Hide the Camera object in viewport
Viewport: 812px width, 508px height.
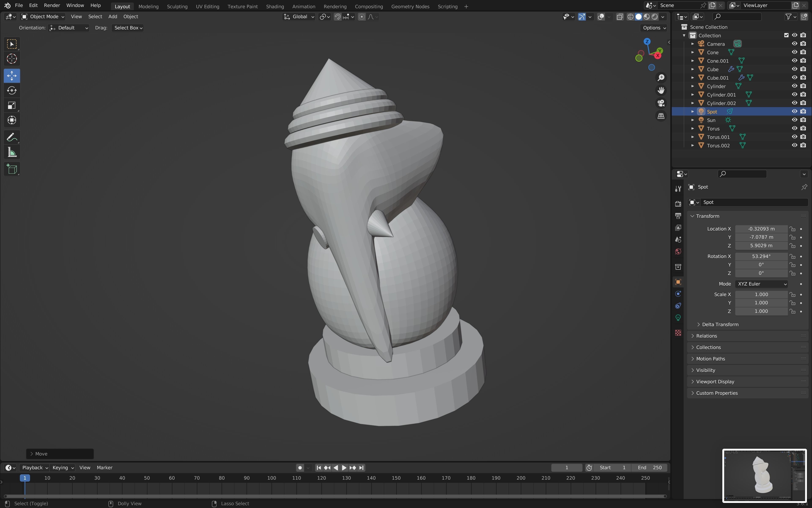click(794, 44)
